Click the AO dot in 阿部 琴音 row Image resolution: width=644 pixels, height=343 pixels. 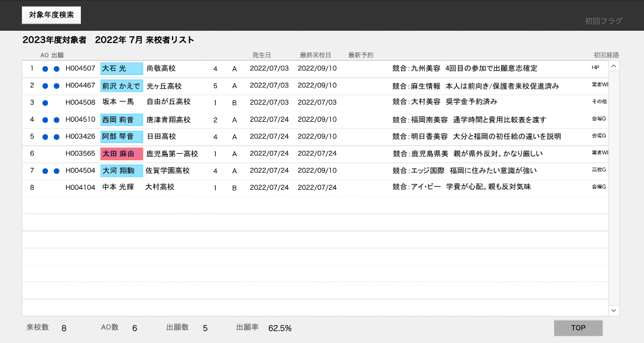[x=45, y=137]
